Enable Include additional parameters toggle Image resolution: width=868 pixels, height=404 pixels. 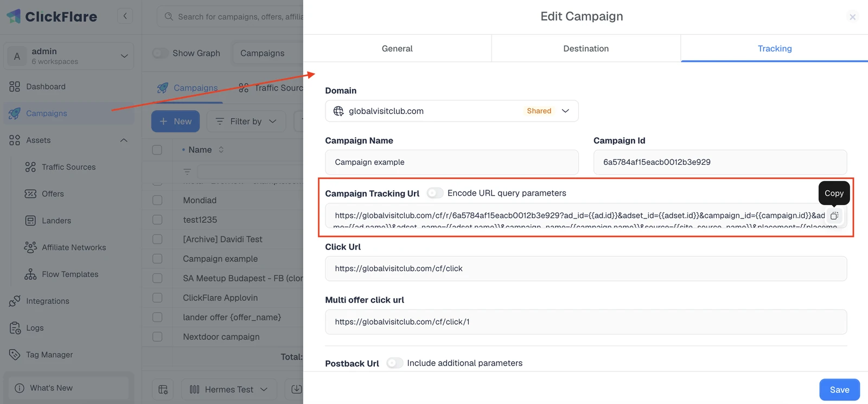pos(395,363)
